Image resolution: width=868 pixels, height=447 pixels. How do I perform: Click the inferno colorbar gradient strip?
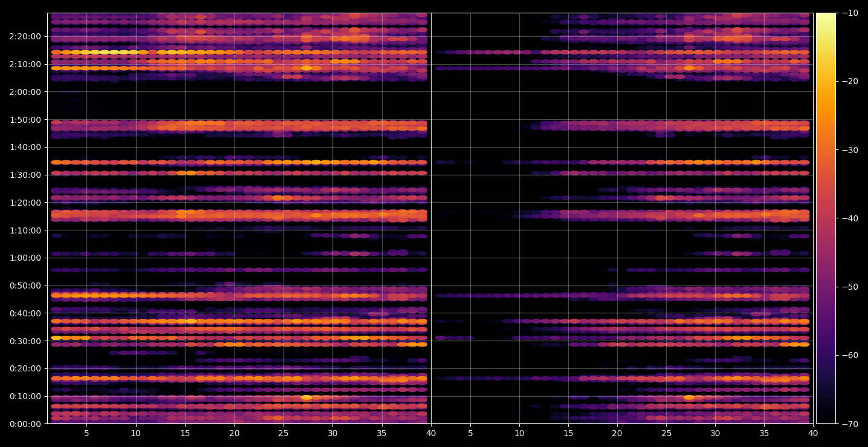click(x=826, y=218)
